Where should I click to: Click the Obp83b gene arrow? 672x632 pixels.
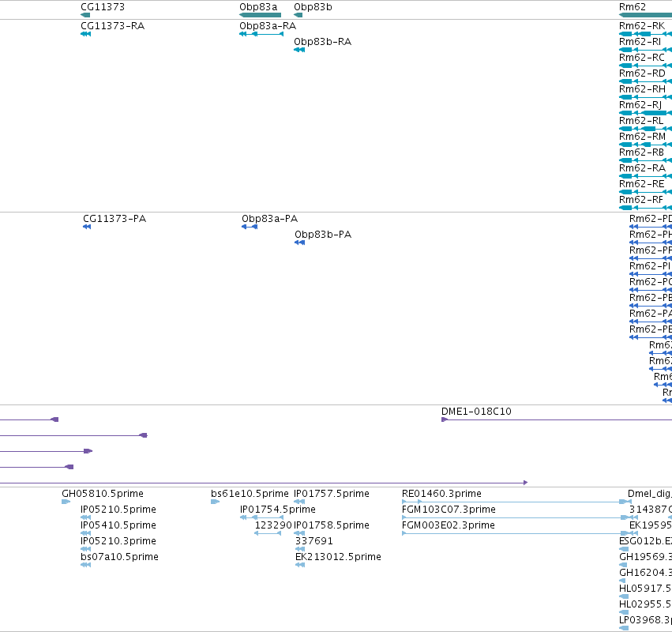(298, 15)
